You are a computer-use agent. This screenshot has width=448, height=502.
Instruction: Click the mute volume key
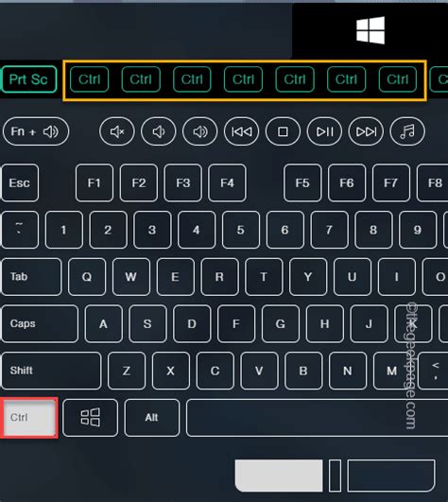coord(117,131)
